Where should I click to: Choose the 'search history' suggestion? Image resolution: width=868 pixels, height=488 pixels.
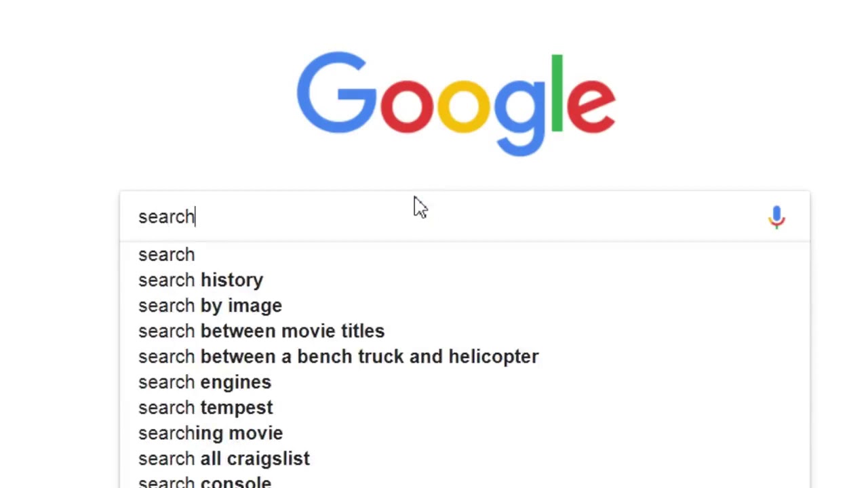click(x=201, y=280)
